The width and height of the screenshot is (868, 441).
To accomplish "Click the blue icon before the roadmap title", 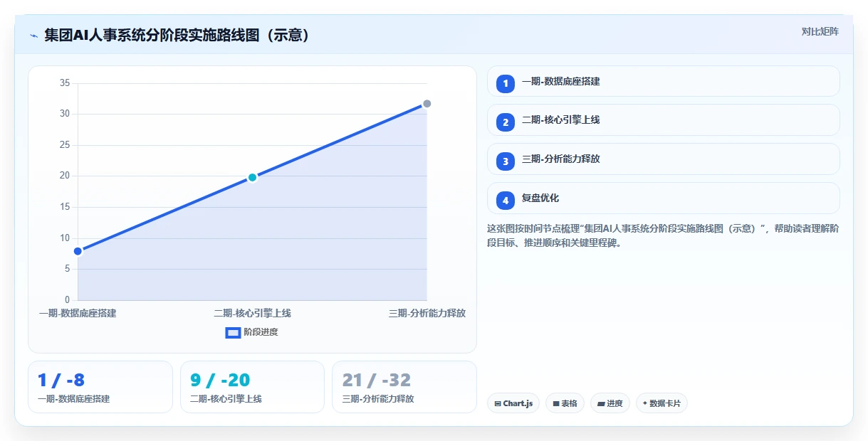I will click(x=33, y=36).
